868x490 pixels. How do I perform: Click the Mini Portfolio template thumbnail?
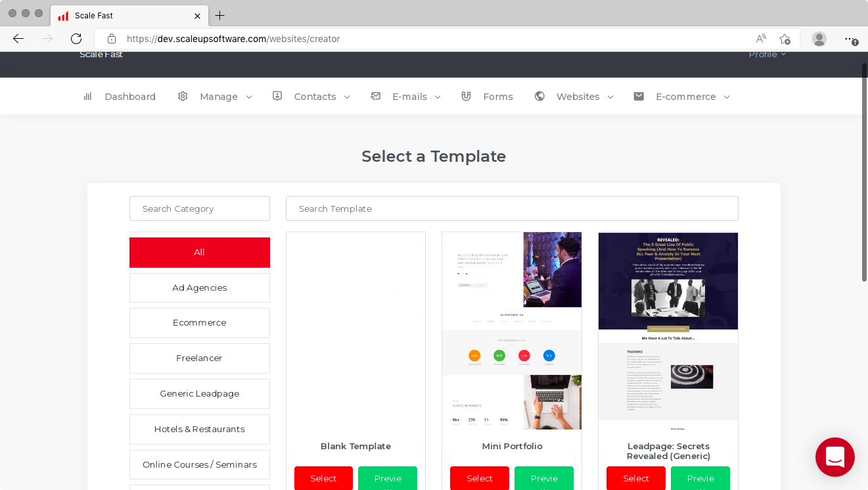click(x=512, y=331)
